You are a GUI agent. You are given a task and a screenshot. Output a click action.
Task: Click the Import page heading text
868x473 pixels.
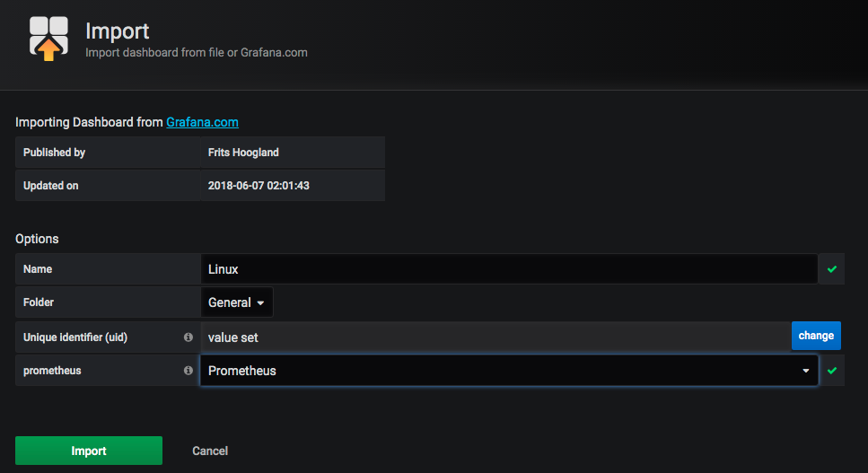(119, 31)
